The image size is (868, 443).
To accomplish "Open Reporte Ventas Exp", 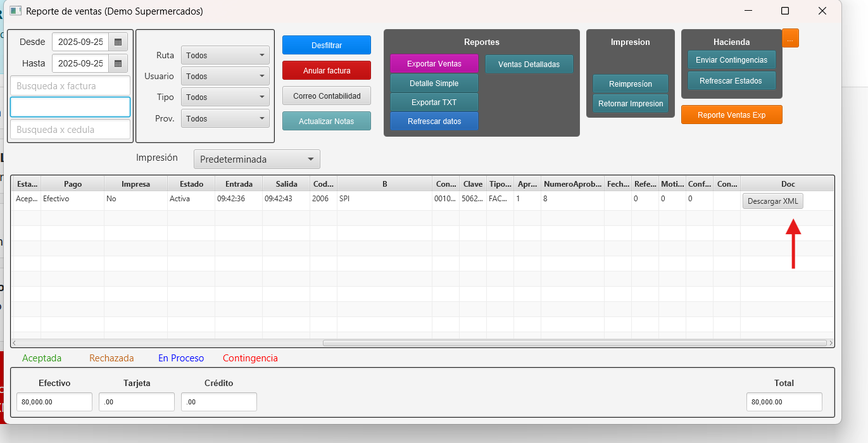I will (x=731, y=115).
